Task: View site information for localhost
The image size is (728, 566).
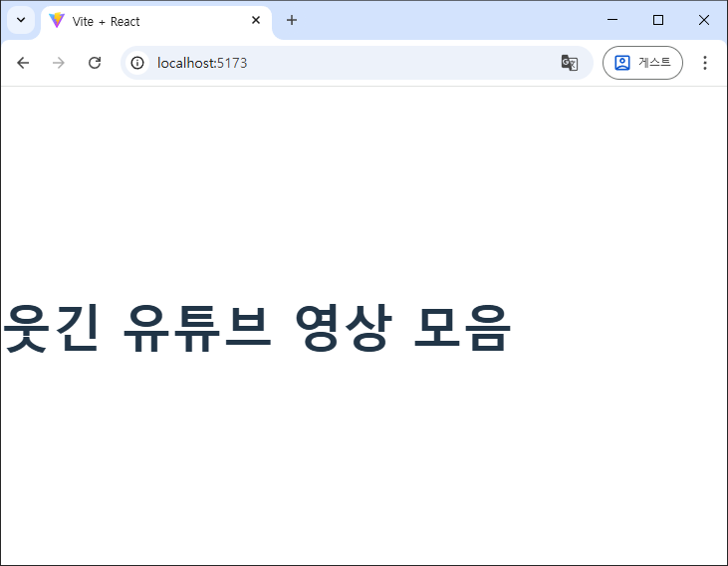Action: coord(137,63)
